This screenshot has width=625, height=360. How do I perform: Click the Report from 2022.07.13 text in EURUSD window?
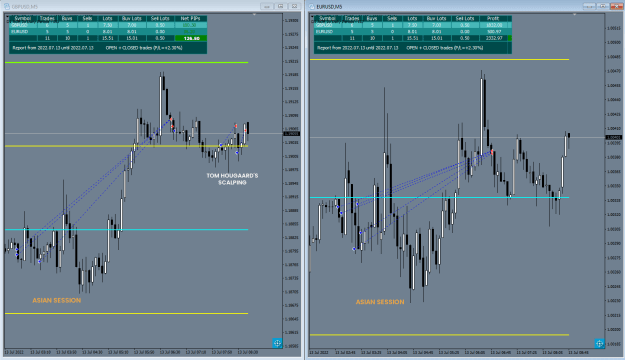pos(358,48)
